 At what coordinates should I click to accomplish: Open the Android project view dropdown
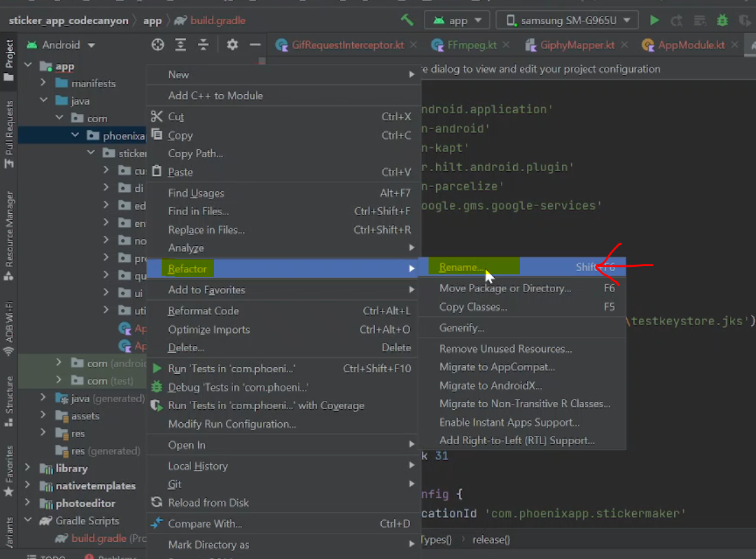(x=61, y=45)
